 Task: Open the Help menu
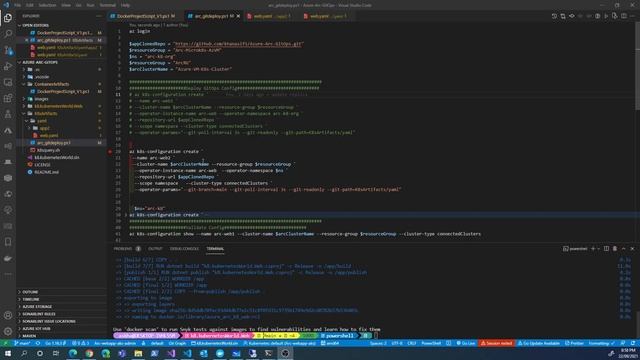(x=125, y=5)
